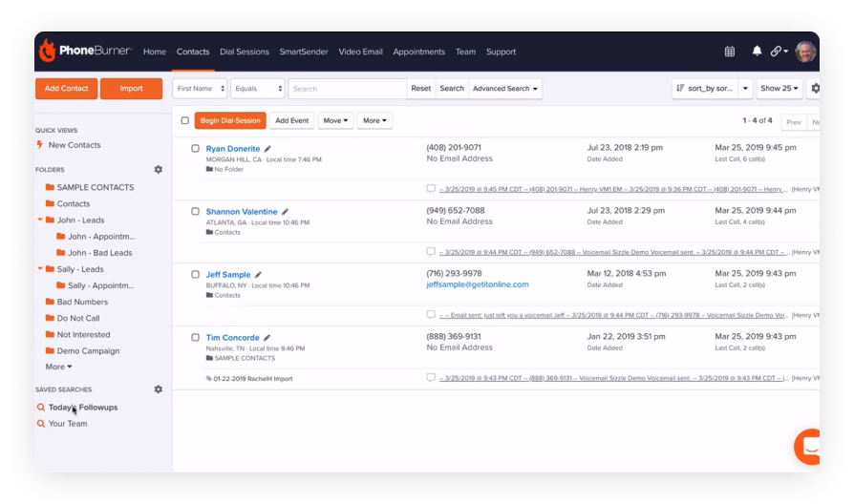
Task: Click the Add Event button
Action: tap(292, 120)
